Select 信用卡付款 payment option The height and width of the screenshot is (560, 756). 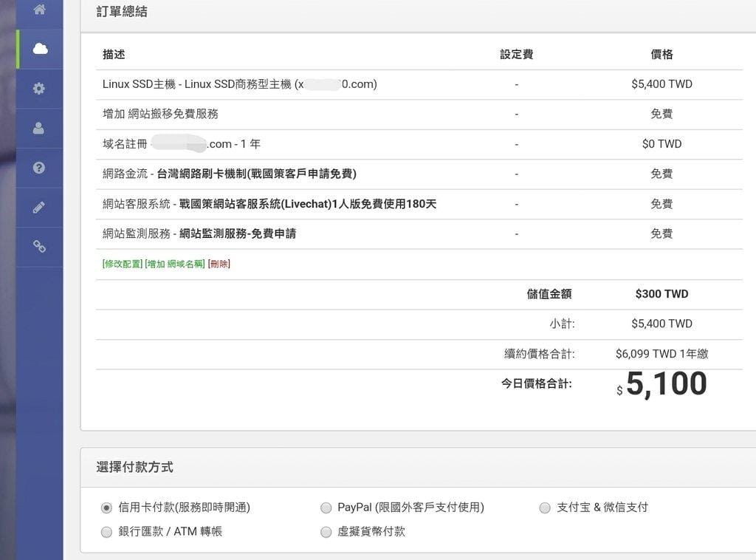(106, 508)
